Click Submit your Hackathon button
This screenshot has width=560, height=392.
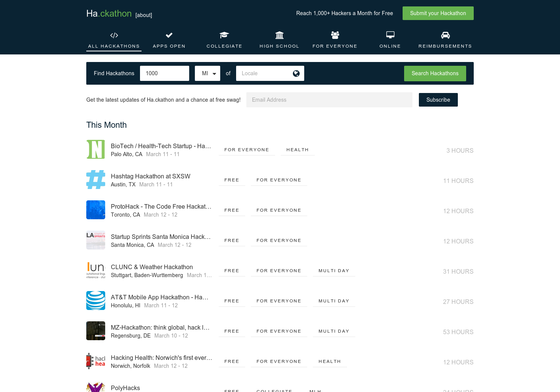(x=438, y=13)
